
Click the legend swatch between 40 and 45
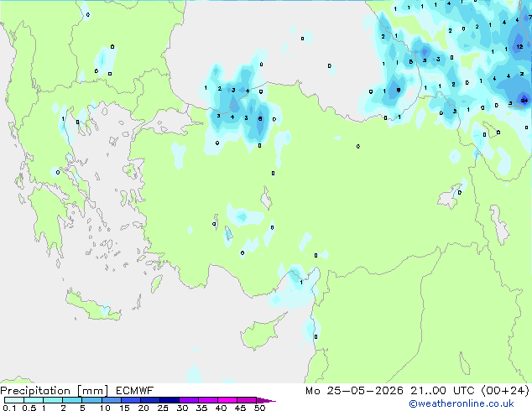(x=227, y=400)
